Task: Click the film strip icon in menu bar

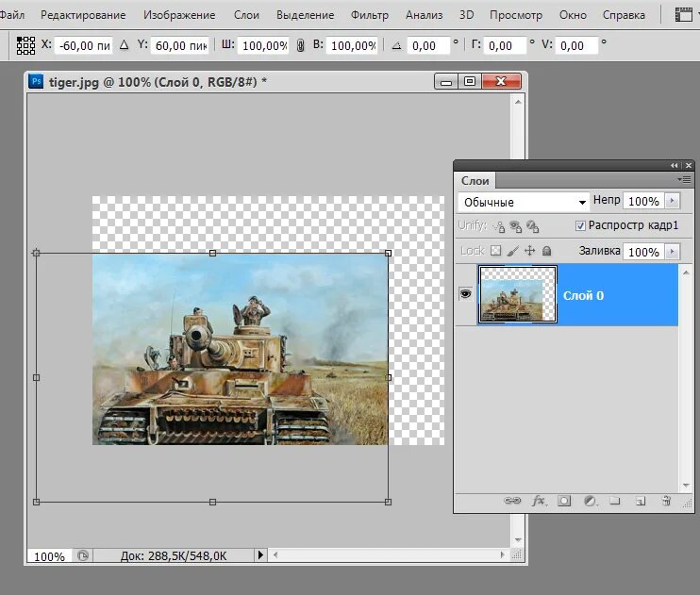Action: (x=683, y=15)
